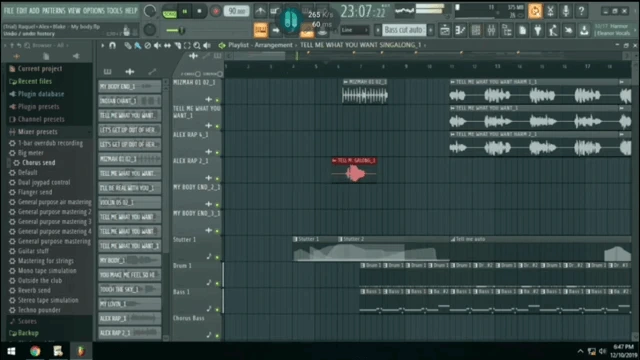Select the Draw pencil tool in the playlist
This screenshot has width=640, height=360.
pos(128,45)
